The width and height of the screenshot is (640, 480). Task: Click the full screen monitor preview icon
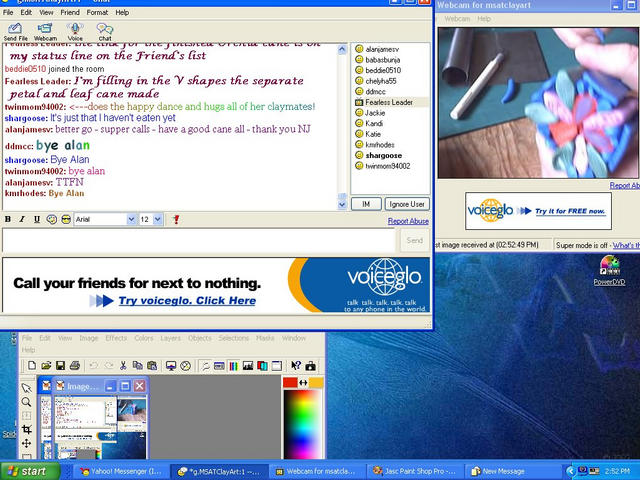pyautogui.click(x=171, y=366)
